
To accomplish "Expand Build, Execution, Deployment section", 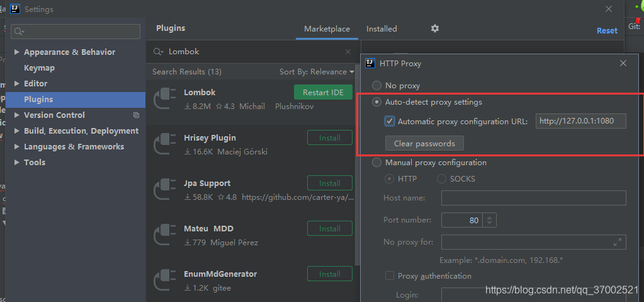I will coord(17,131).
